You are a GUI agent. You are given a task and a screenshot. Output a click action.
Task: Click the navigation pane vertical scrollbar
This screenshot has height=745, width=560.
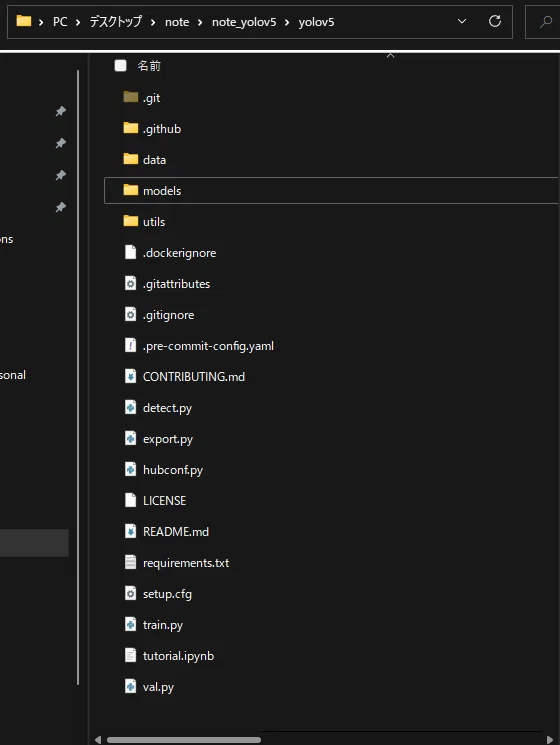point(78,378)
